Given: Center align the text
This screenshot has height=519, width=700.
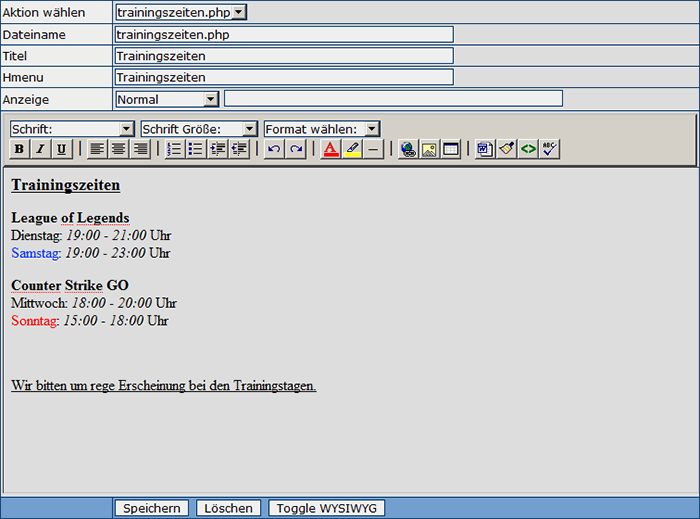Looking at the screenshot, I should 118,149.
